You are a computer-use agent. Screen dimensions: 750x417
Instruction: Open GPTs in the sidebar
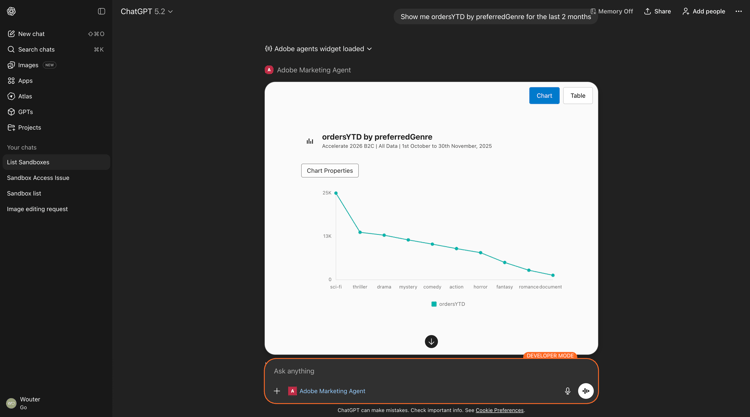[56, 112]
